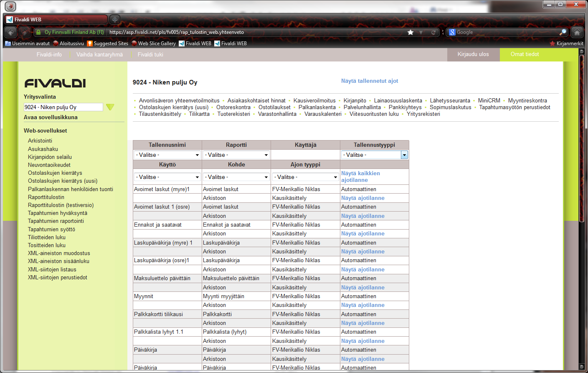Click the bookmark star icon in address bar
The height and width of the screenshot is (373, 588).
coord(411,32)
